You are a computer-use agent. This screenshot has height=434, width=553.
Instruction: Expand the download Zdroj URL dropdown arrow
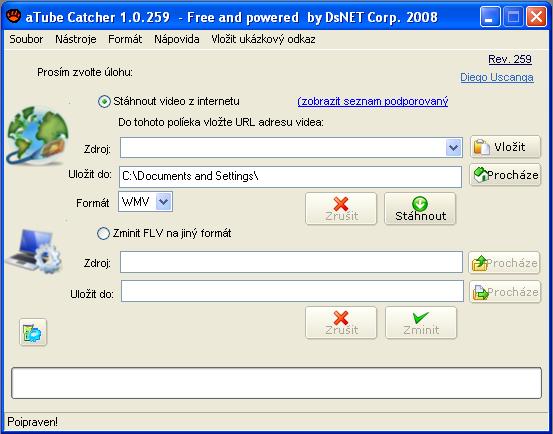[x=454, y=147]
